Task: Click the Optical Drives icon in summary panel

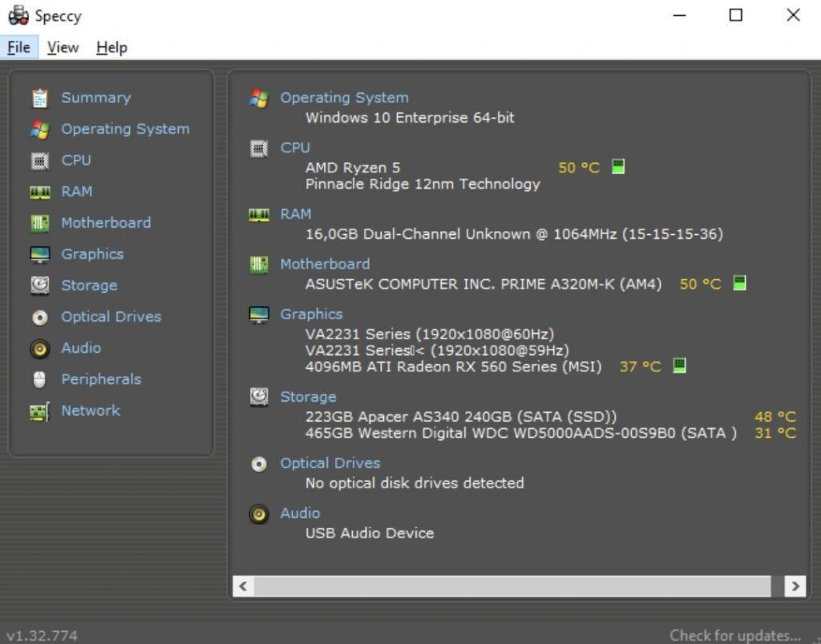Action: [x=259, y=464]
